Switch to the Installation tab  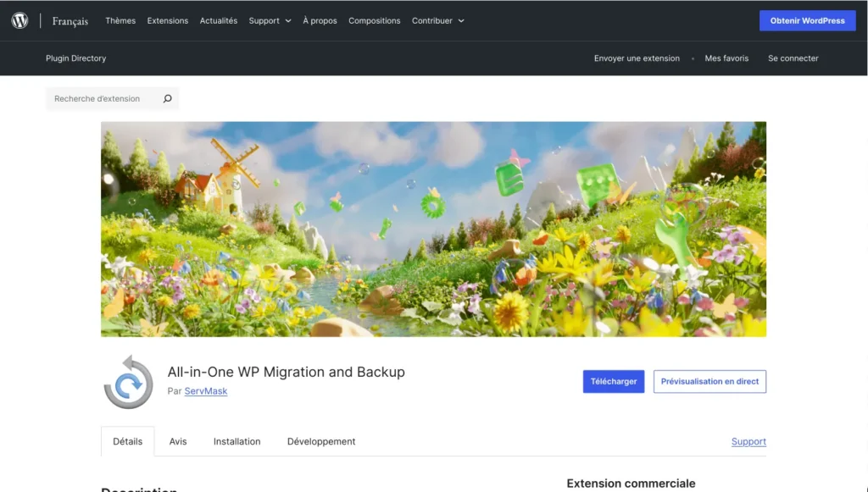coord(237,441)
